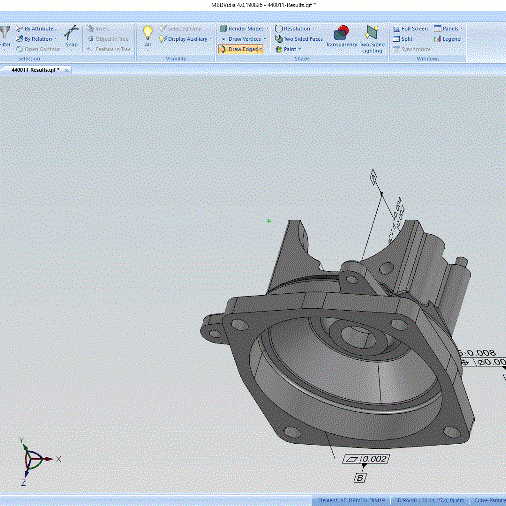Screen dimensions: 506x506
Task: Switch to the 440011 Results document tab
Action: [35, 70]
